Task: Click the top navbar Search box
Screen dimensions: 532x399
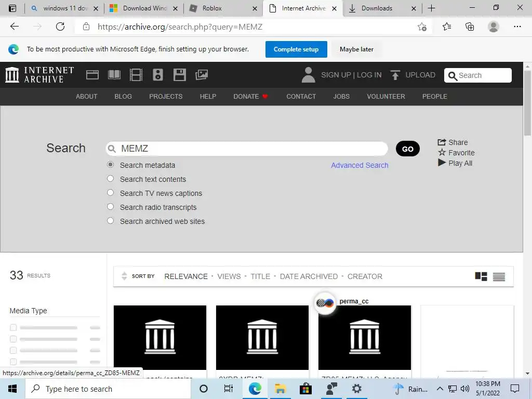Action: click(478, 75)
